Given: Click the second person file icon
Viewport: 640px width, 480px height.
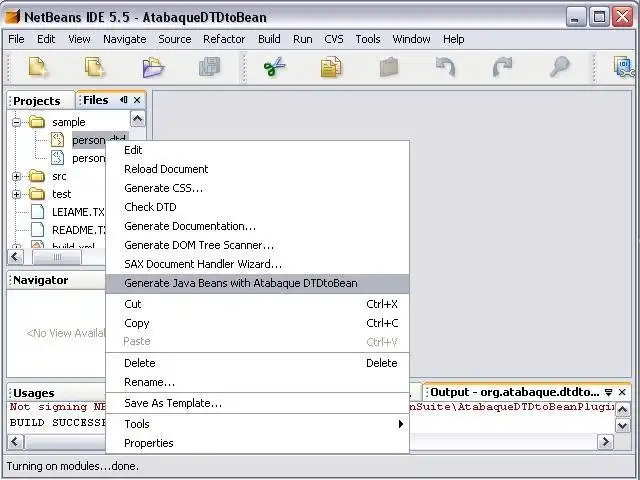Looking at the screenshot, I should [58, 158].
